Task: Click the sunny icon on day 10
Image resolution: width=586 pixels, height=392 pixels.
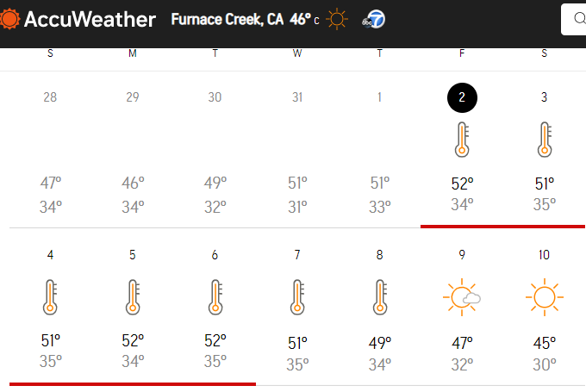Action: tap(545, 297)
